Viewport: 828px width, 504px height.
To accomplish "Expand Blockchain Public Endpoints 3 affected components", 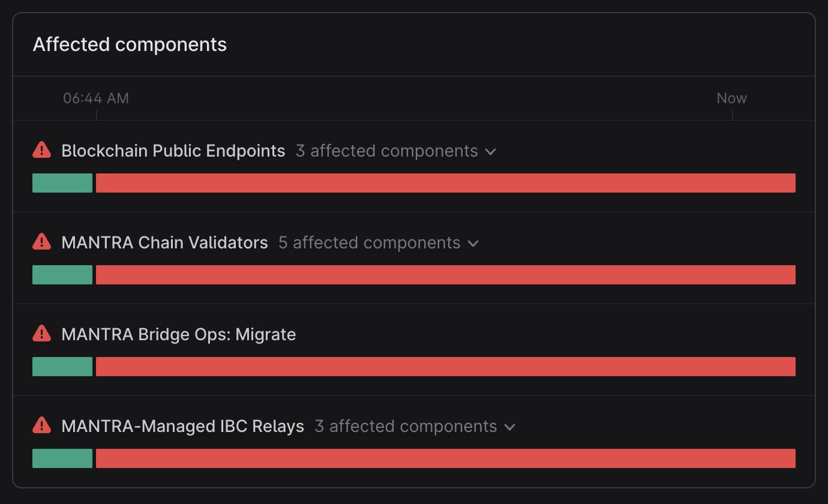I will [x=396, y=151].
